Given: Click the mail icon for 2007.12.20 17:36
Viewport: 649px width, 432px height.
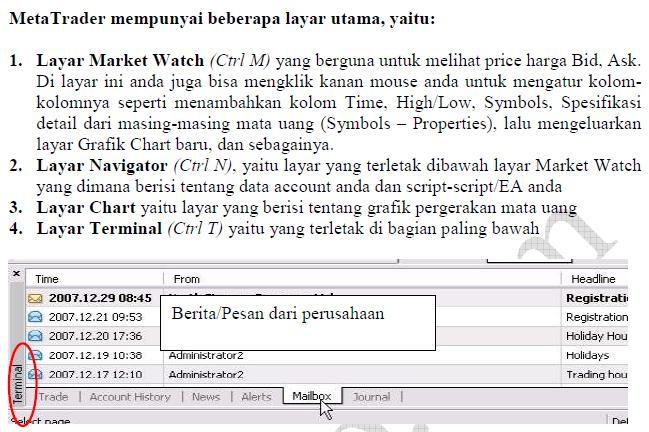Looking at the screenshot, I should [x=35, y=336].
